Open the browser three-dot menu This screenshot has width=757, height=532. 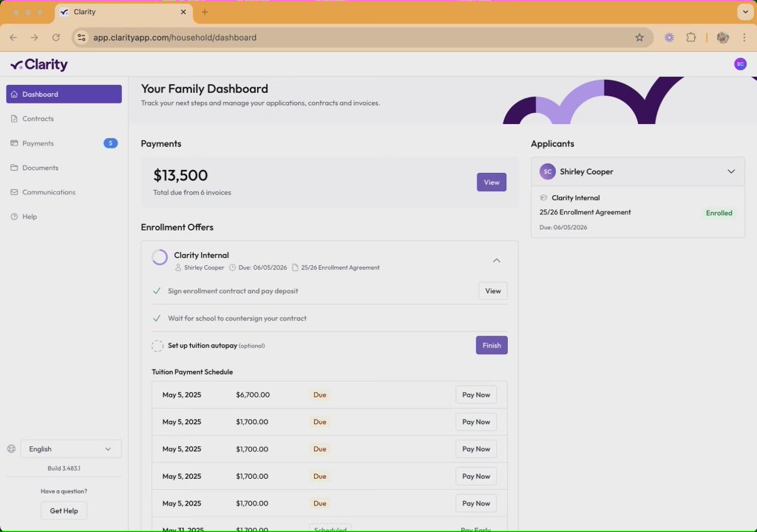(744, 37)
